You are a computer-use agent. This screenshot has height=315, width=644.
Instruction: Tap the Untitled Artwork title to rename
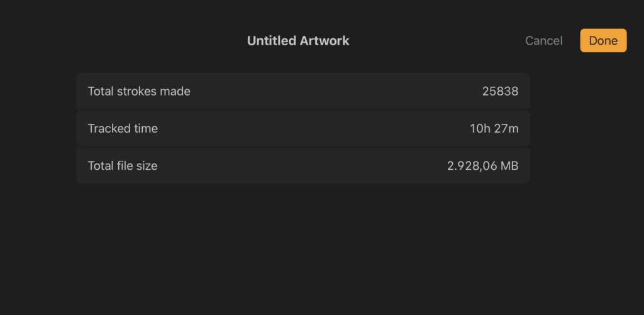298,41
